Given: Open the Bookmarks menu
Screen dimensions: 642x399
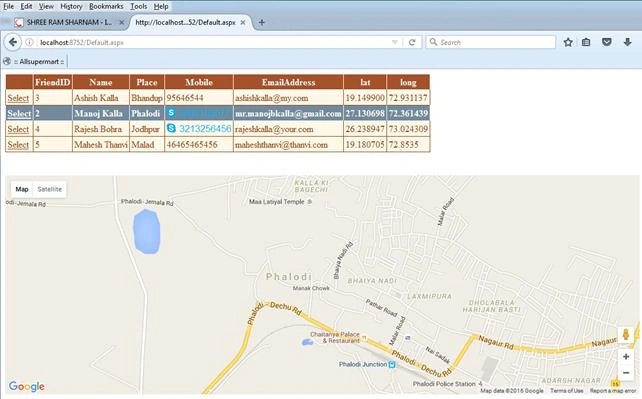Looking at the screenshot, I should click(106, 6).
